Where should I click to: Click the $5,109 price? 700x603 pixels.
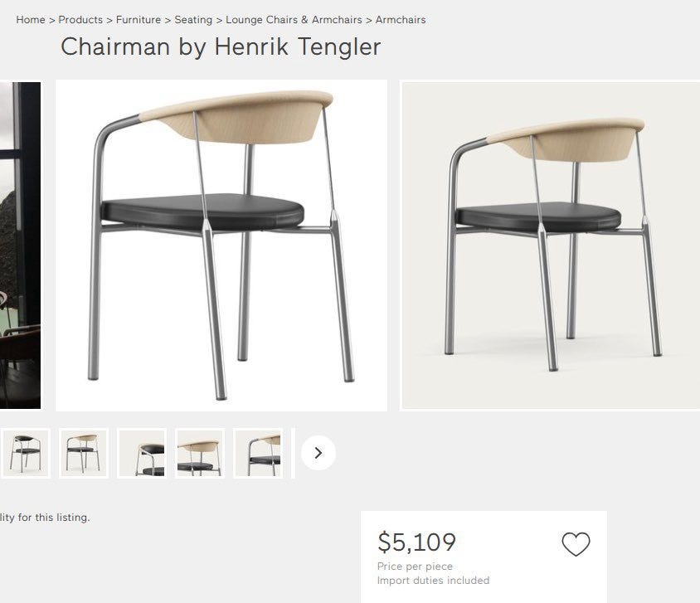pyautogui.click(x=416, y=542)
